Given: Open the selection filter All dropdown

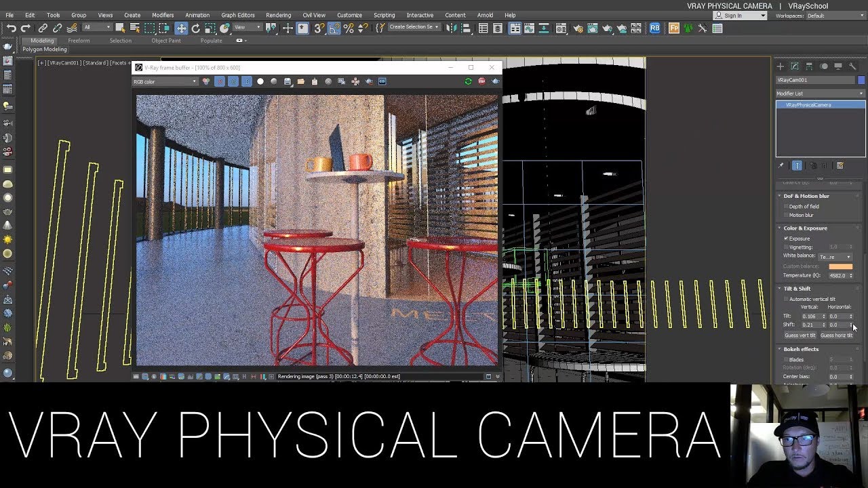Looking at the screenshot, I should [x=97, y=28].
